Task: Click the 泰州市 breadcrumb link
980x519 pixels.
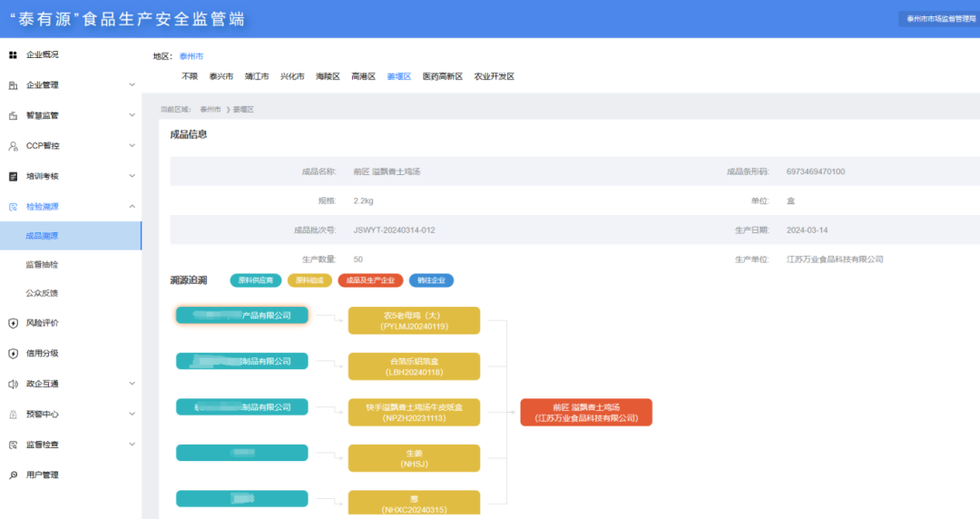Action: coord(210,109)
